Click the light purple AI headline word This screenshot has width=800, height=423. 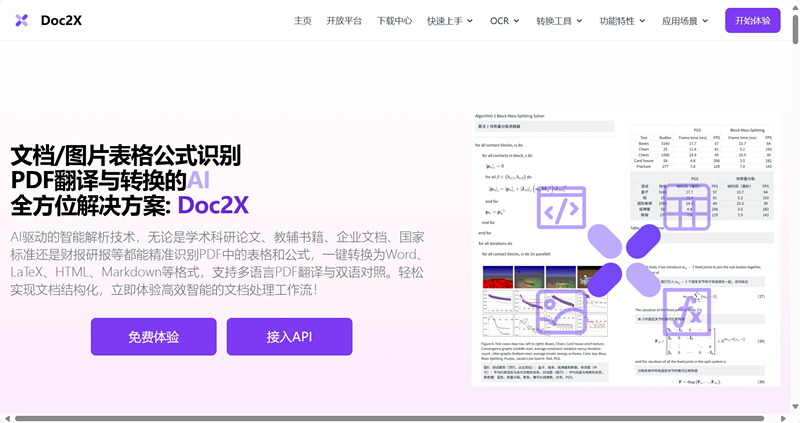[198, 180]
